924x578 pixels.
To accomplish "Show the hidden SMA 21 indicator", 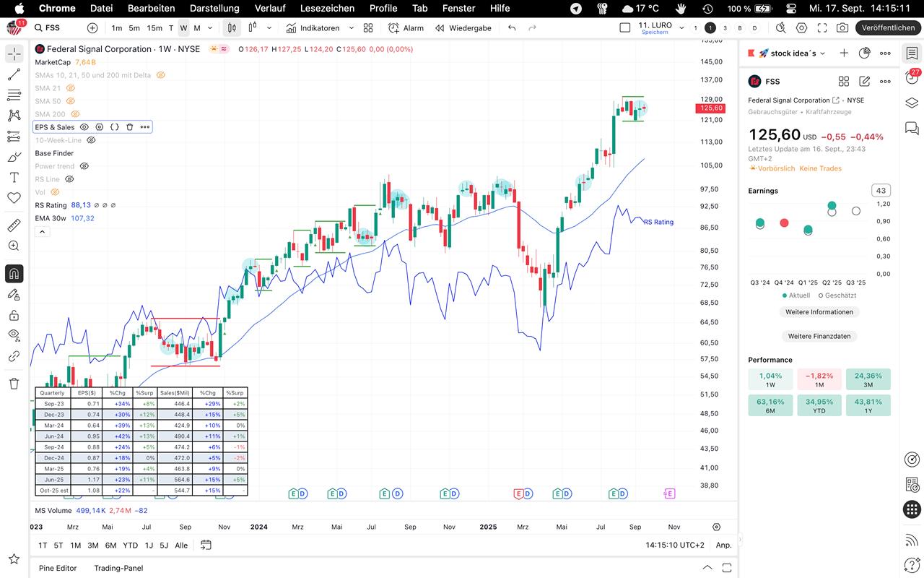I will [71, 88].
